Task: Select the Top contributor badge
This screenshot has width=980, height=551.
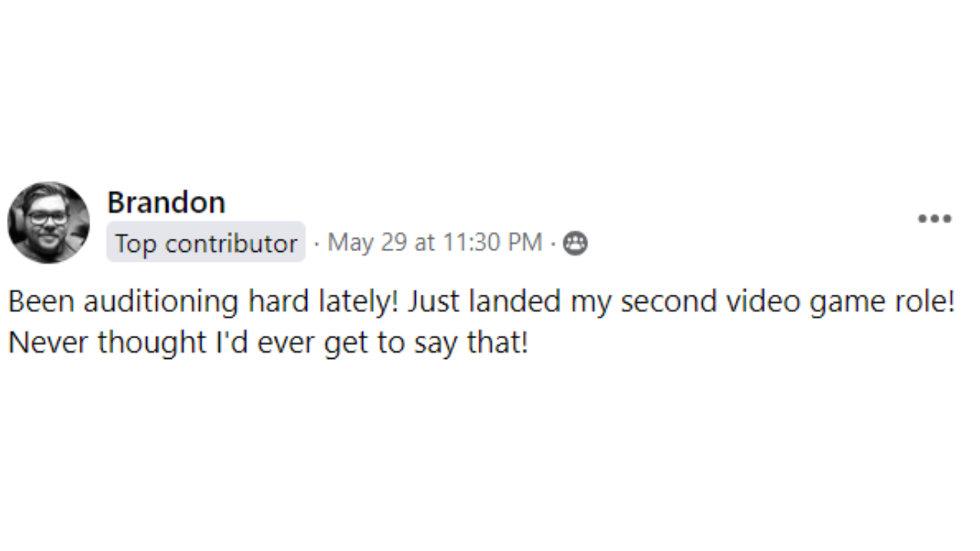Action: (206, 243)
